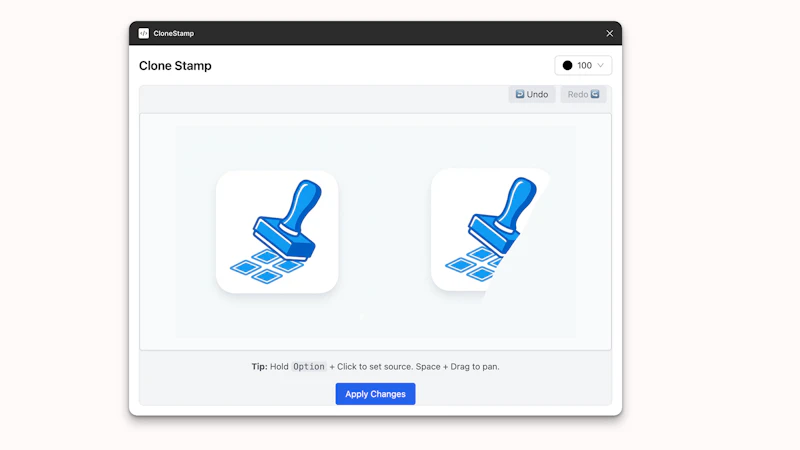
Task: Close the CloneStamp window
Action: point(609,33)
